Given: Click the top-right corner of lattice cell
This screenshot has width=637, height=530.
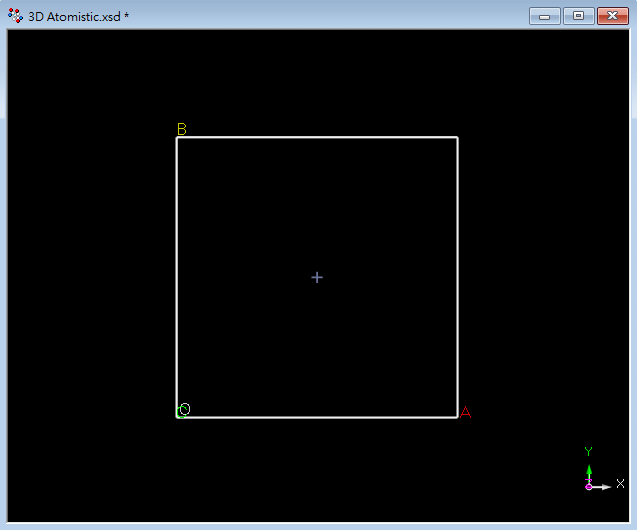Looking at the screenshot, I should 457,137.
